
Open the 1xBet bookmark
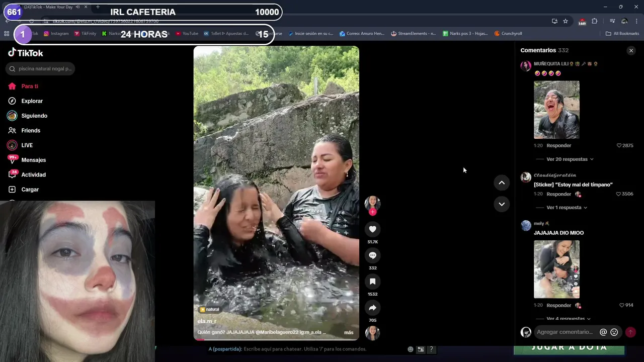click(x=226, y=34)
